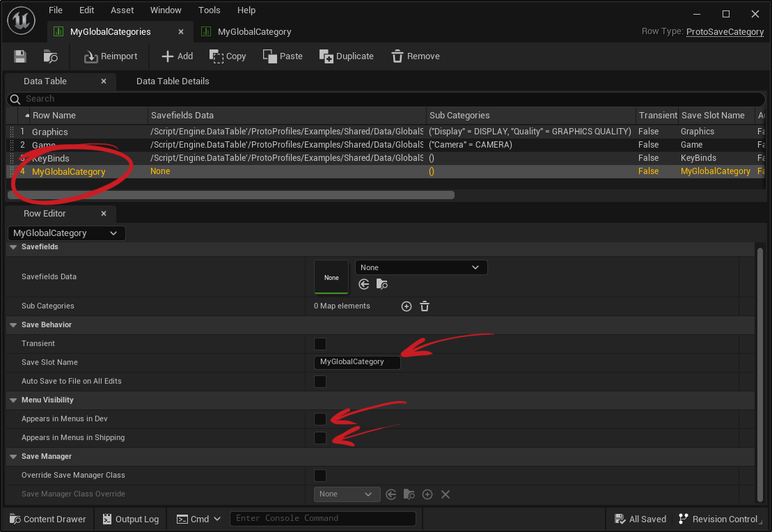Toggle Appears in Menus in Dev

320,419
